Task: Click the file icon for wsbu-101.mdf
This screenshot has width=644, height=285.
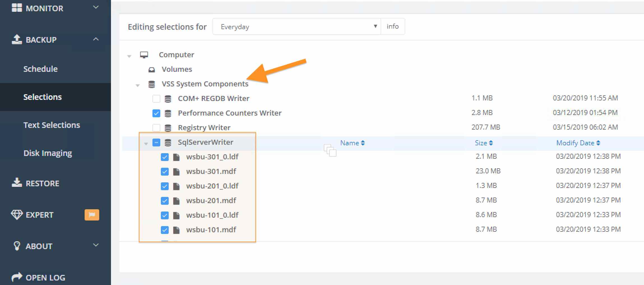Action: pos(176,230)
